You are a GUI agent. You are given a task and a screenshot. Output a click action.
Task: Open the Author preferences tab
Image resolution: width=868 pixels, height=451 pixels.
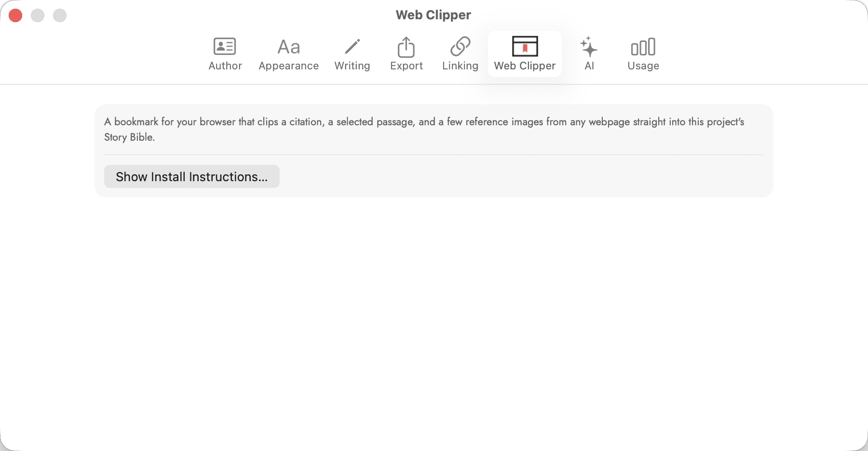(x=225, y=54)
